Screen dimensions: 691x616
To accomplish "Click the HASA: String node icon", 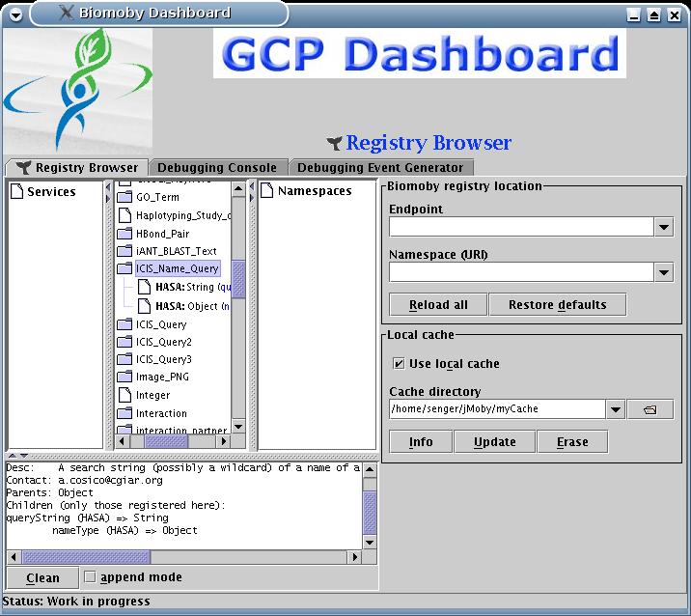I will (x=144, y=287).
